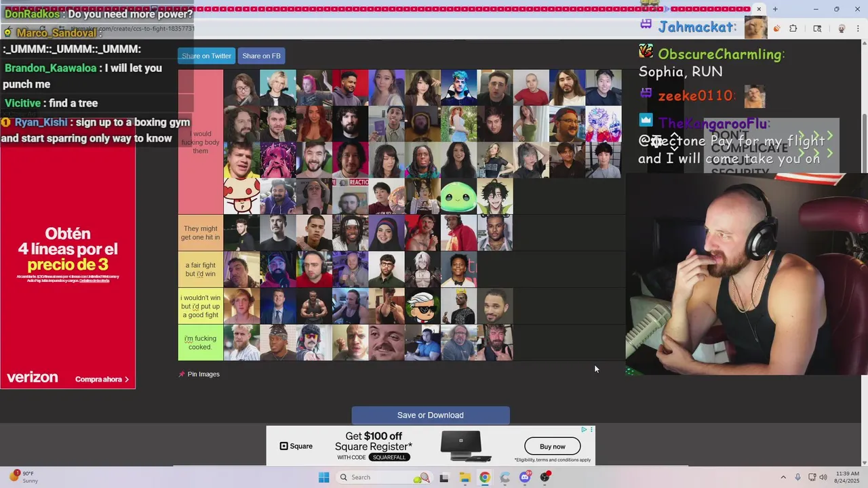Share the tier list on Twitter
The height and width of the screenshot is (488, 868).
tap(206, 56)
